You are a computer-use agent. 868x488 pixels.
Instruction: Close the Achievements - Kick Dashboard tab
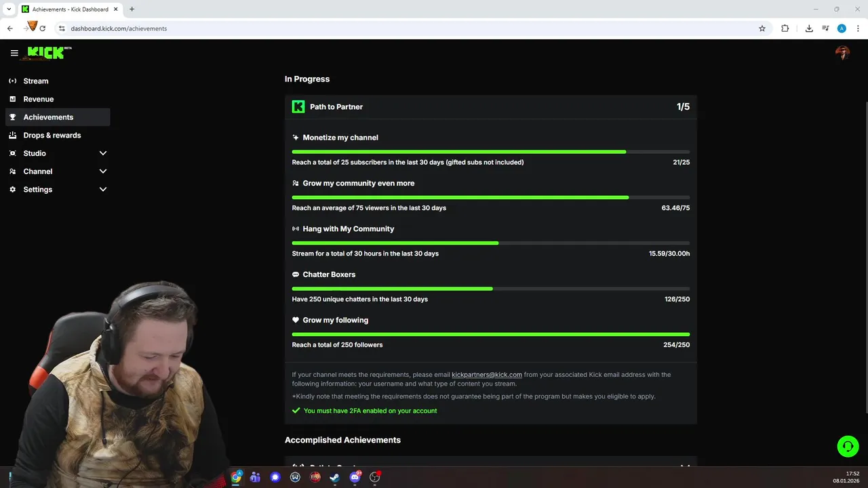tap(116, 9)
